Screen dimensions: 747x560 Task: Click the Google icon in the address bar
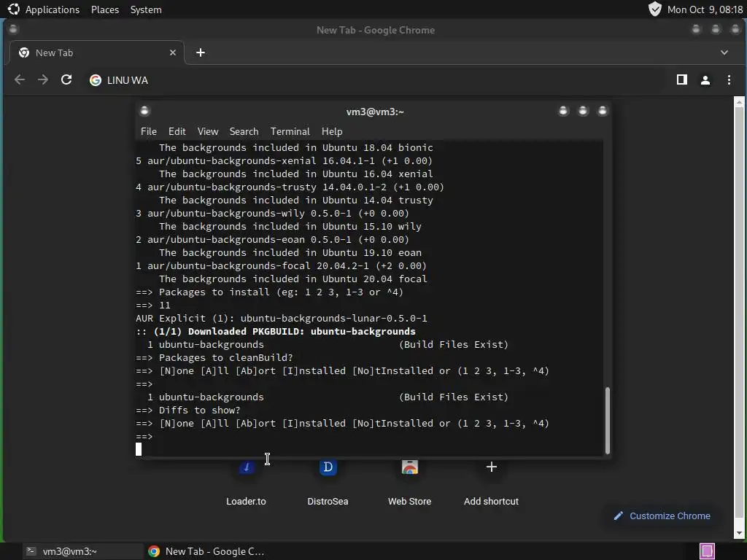pyautogui.click(x=96, y=80)
